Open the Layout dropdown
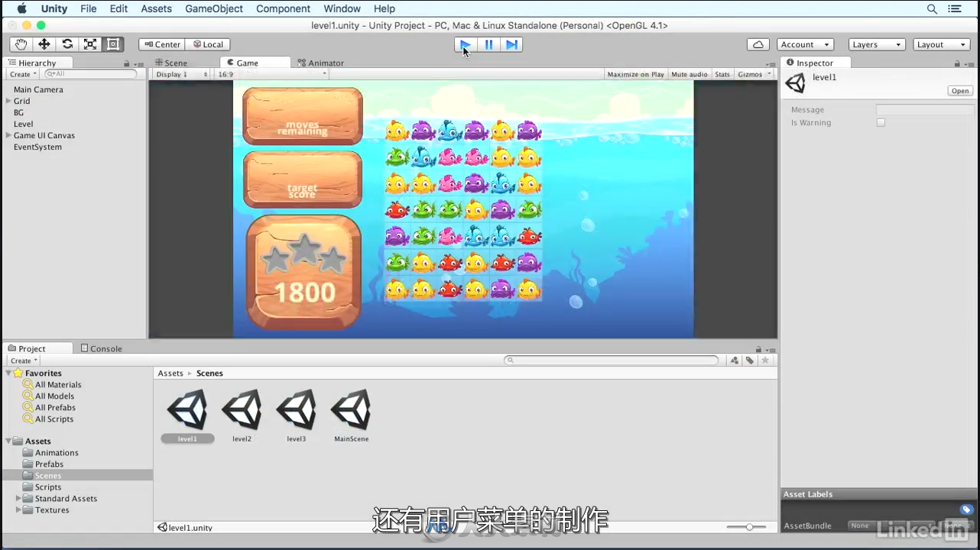The image size is (980, 550). 942,44
